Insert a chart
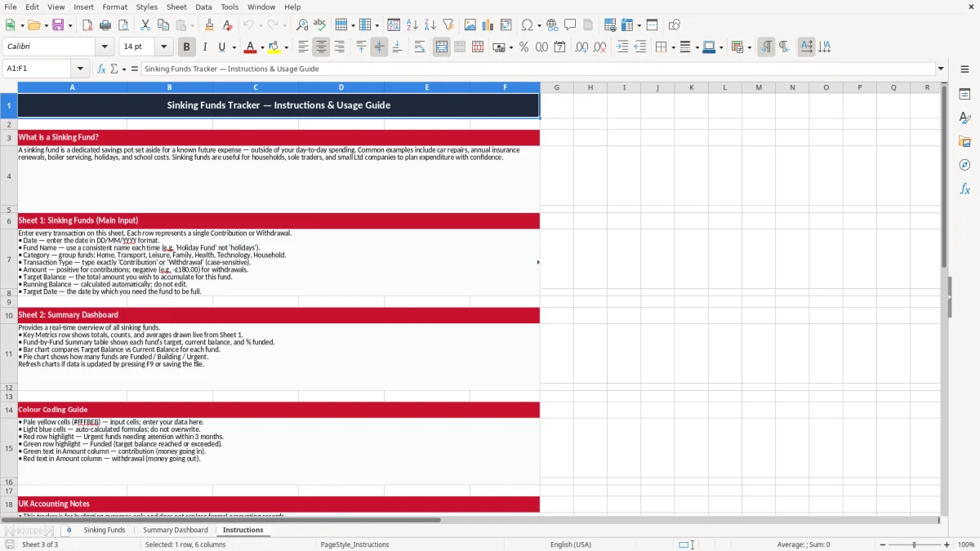The height and width of the screenshot is (551, 980). (488, 25)
